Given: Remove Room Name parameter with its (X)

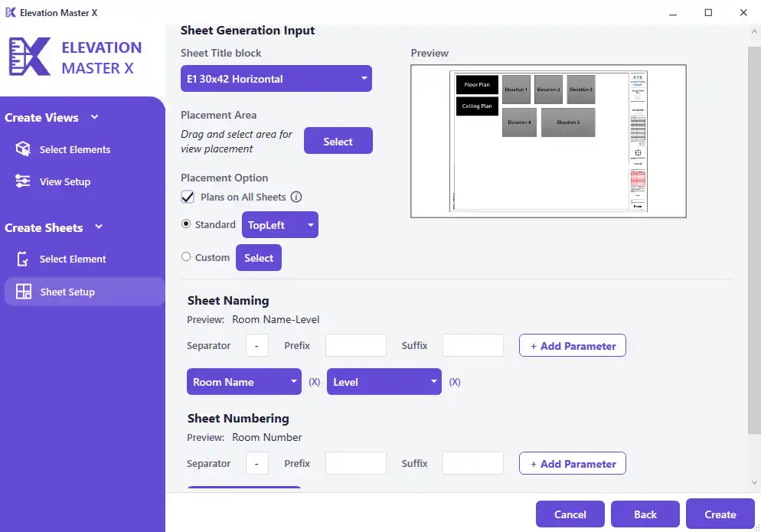Looking at the screenshot, I should tap(314, 382).
